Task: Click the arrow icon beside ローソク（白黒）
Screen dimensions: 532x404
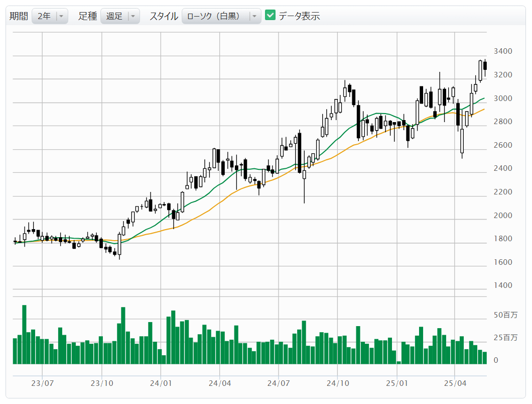Action: 255,16
